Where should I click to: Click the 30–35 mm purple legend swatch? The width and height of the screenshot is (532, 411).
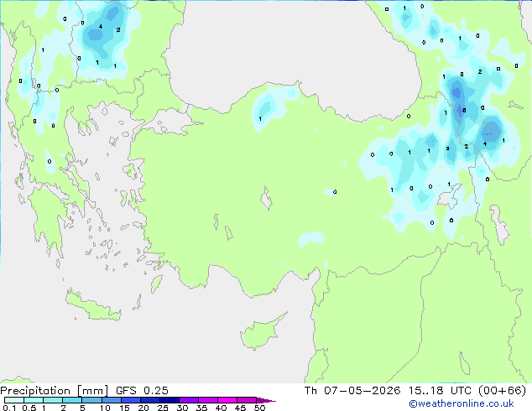pos(189,400)
